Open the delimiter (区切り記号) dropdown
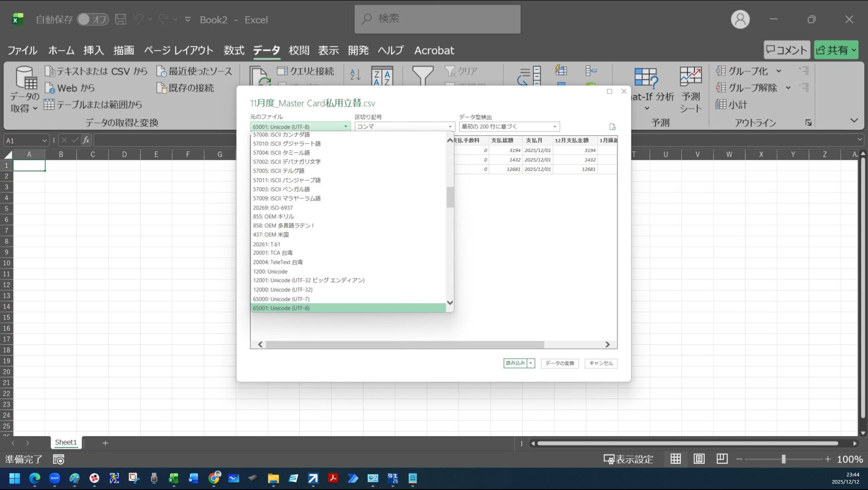The height and width of the screenshot is (490, 868). click(x=404, y=127)
